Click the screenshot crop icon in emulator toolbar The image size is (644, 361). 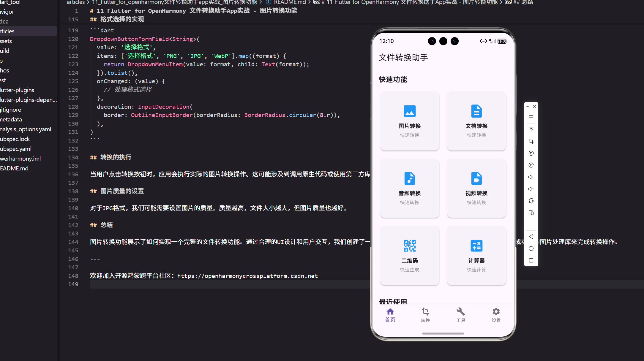(531, 141)
